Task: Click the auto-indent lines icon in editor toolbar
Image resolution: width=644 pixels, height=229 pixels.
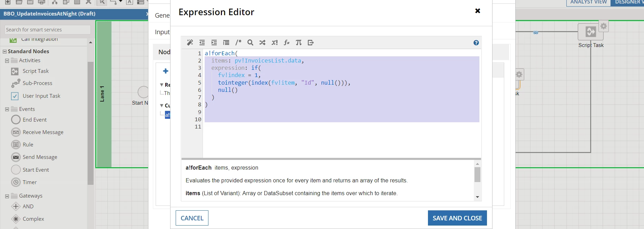Action: pos(226,42)
